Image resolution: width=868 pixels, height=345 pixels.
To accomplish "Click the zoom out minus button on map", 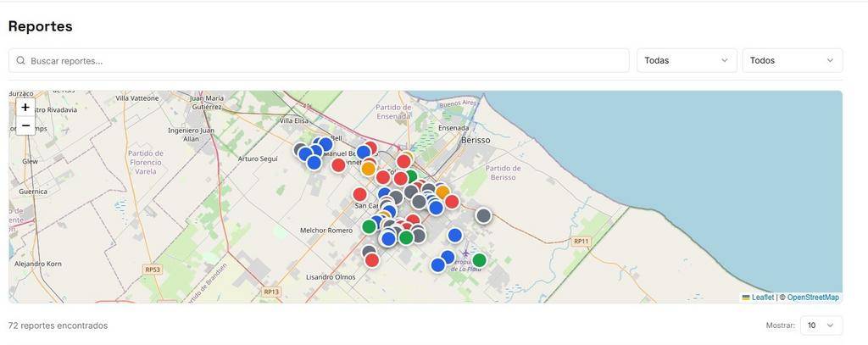I will (x=25, y=126).
